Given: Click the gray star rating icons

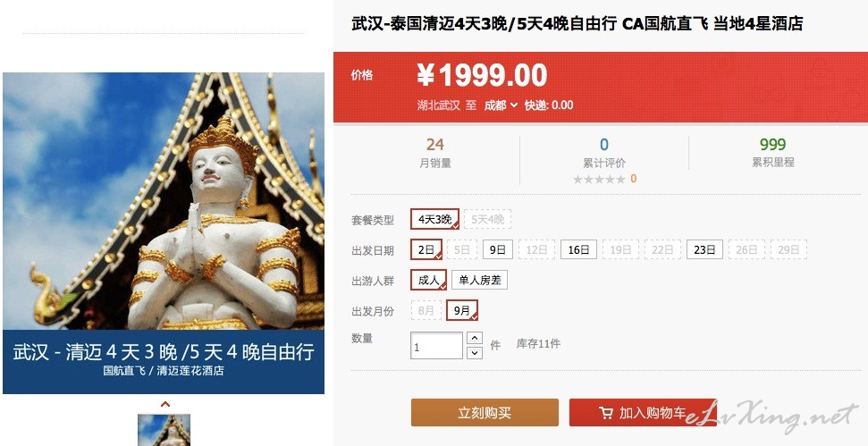Looking at the screenshot, I should point(599,179).
